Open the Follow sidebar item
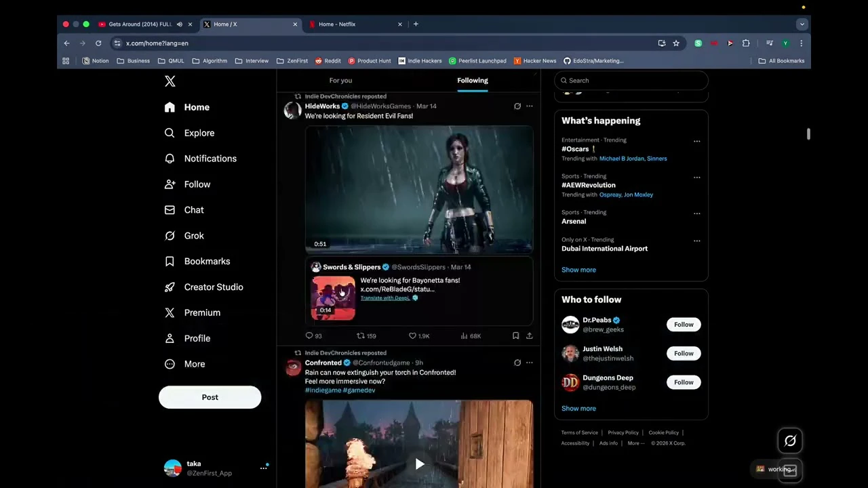This screenshot has width=868, height=488. coord(188,184)
